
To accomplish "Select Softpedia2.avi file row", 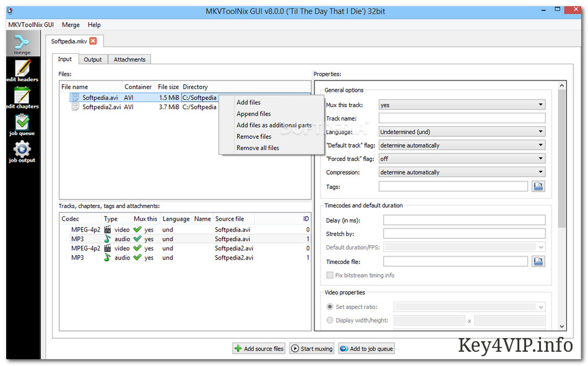I will [x=185, y=107].
